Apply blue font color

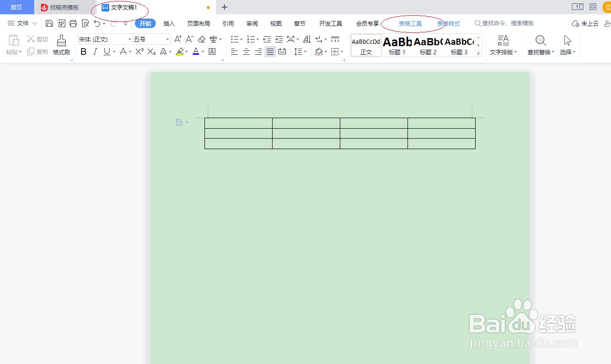pos(196,51)
